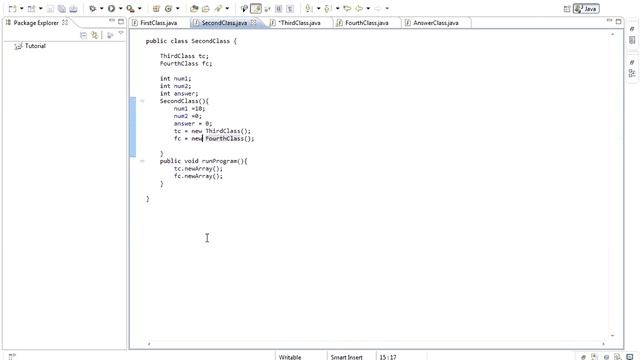Click the Next Annotation icon
640x360 pixels.
tap(309, 9)
